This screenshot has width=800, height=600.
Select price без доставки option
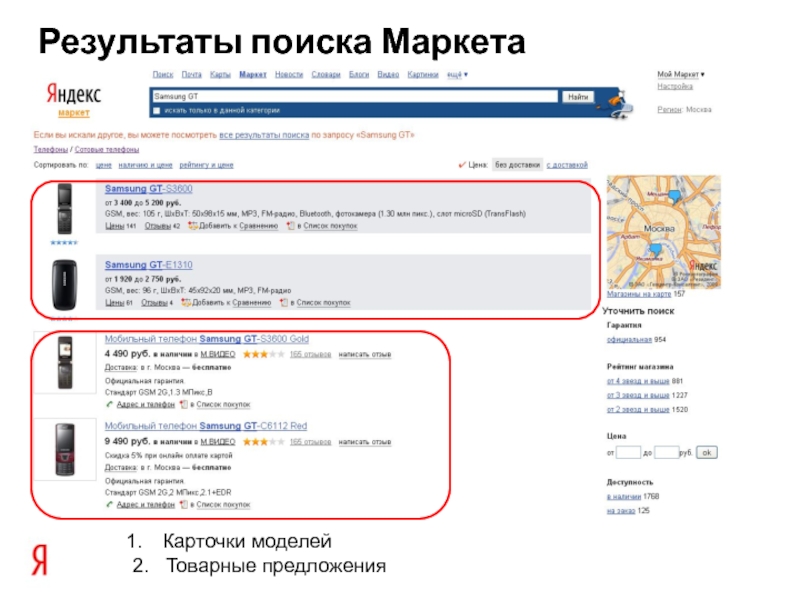[x=517, y=165]
